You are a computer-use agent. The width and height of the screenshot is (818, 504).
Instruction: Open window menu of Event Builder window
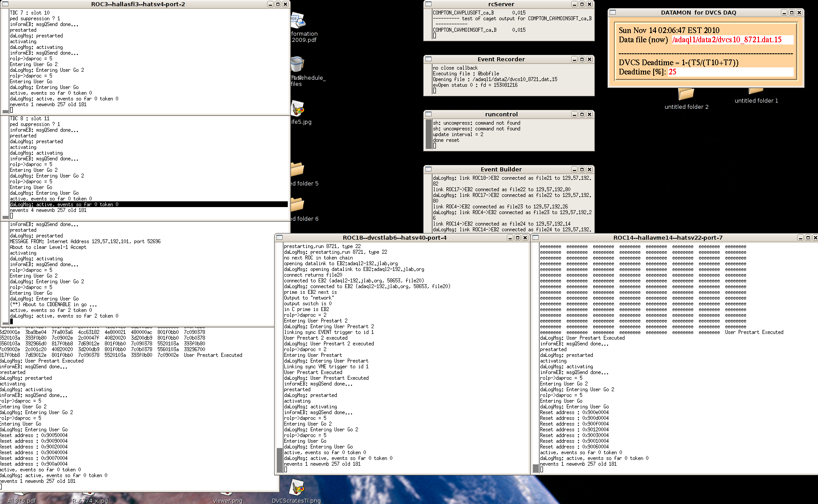(x=428, y=169)
